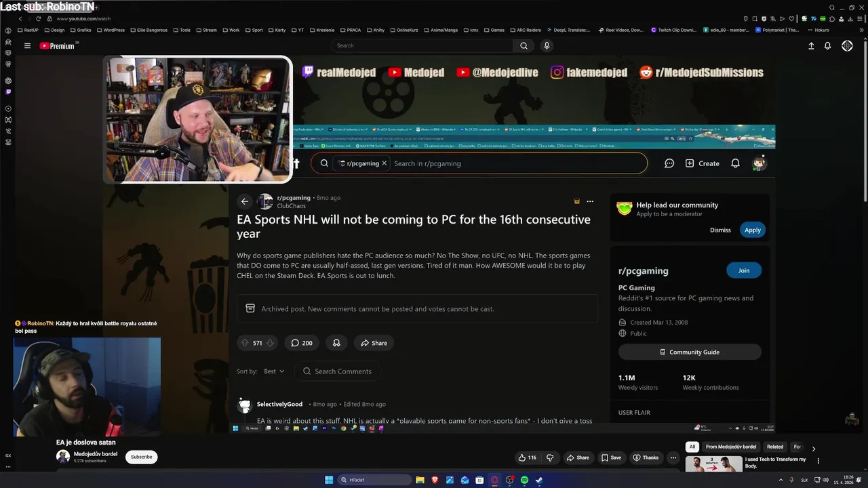Open Spotify from the Windows taskbar
Screen dimensions: 868x488
pos(524,480)
